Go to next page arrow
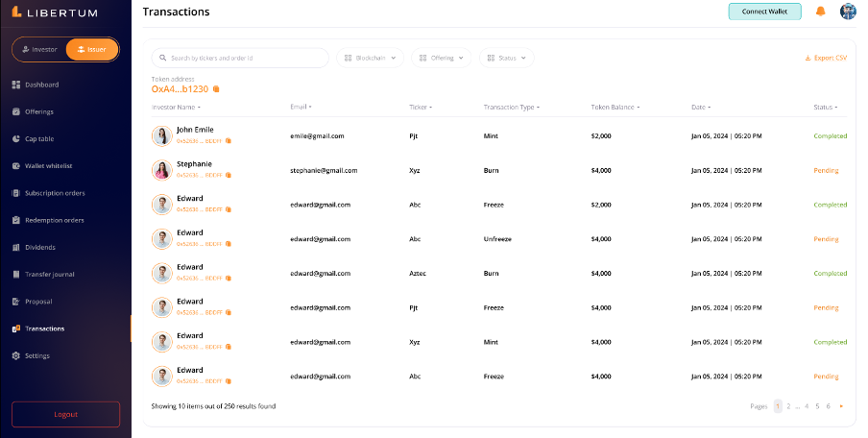The width and height of the screenshot is (868, 438). pos(841,406)
